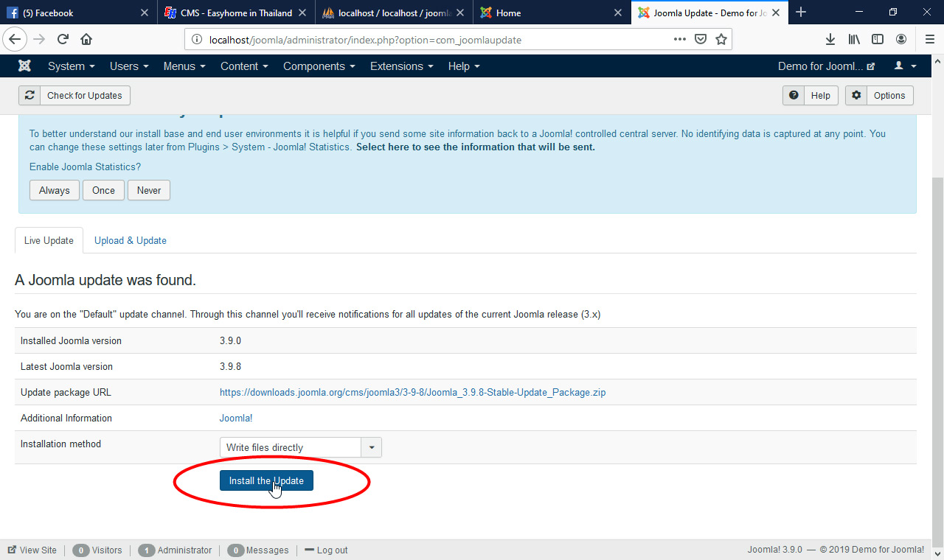Click the Check for Updates refresh icon
This screenshot has width=944, height=560.
pos(29,95)
